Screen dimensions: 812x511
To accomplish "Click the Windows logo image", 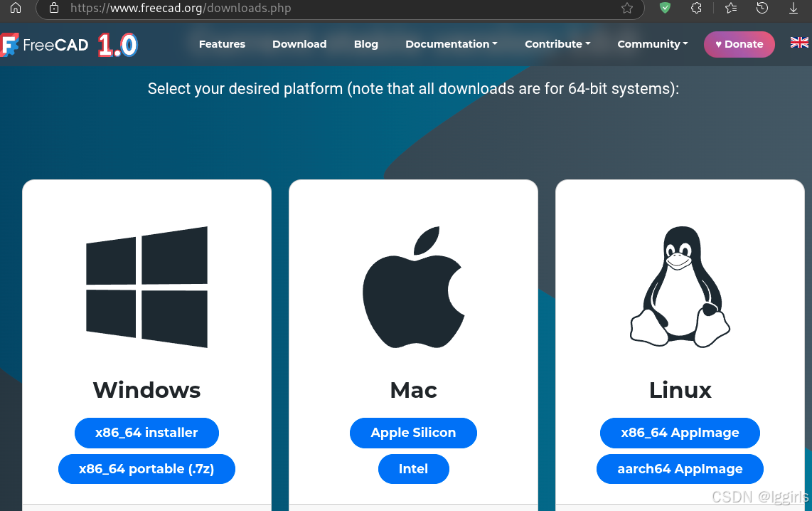I will click(x=146, y=287).
